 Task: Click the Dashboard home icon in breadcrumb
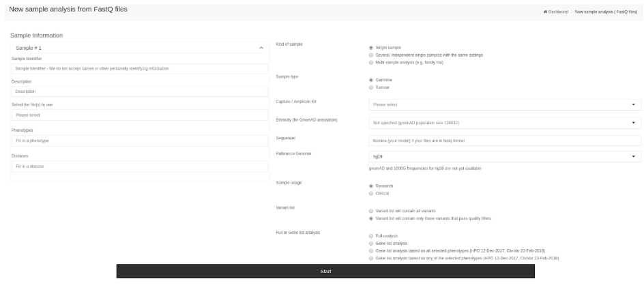click(x=546, y=12)
